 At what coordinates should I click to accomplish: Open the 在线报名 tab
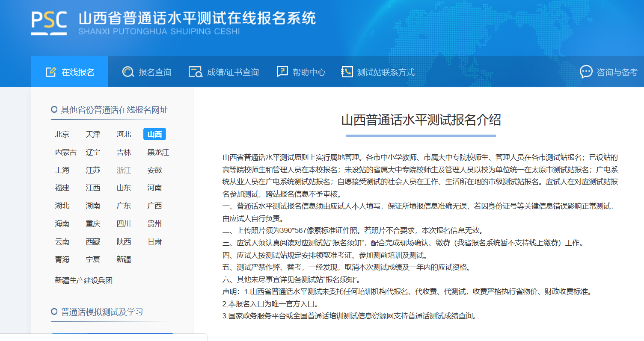[70, 72]
